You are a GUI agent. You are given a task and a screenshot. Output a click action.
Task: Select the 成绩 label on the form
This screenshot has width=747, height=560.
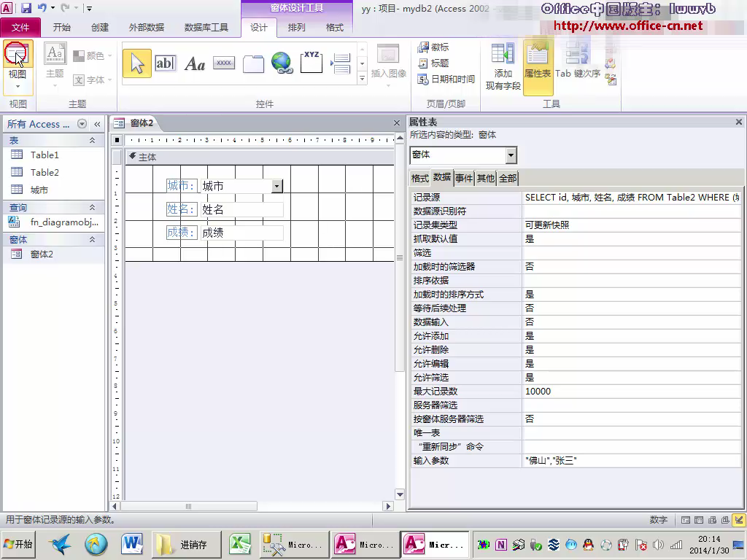click(x=182, y=233)
